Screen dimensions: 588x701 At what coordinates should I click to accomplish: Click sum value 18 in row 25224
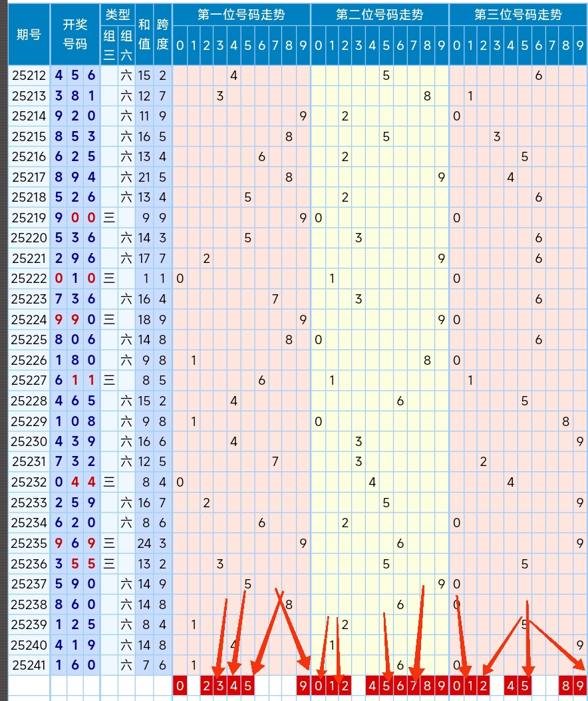[x=144, y=320]
